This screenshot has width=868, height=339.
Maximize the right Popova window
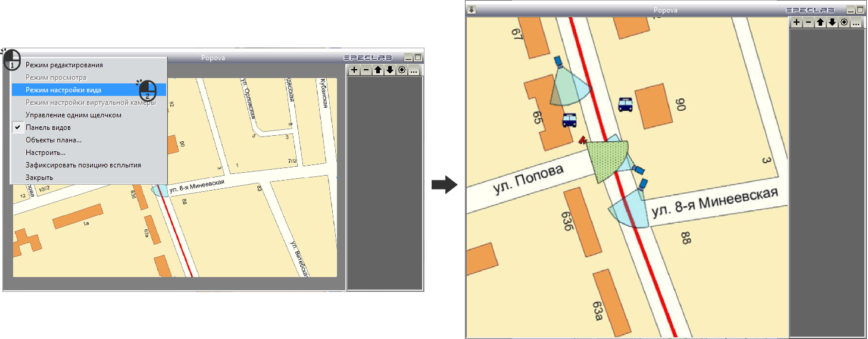pyautogui.click(x=860, y=10)
